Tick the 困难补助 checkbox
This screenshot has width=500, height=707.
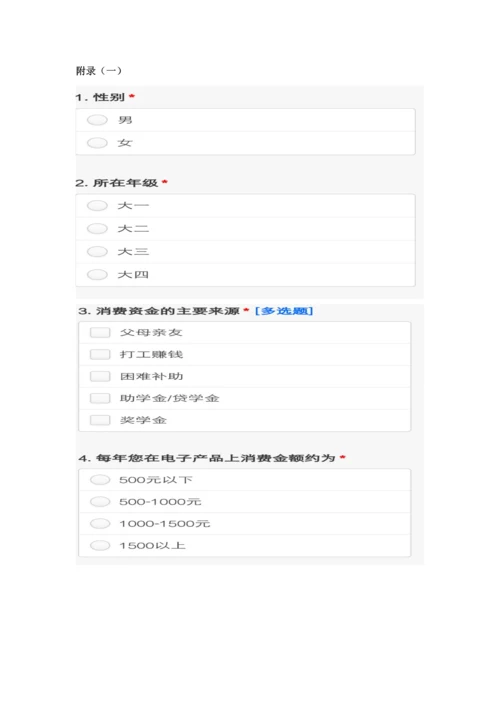pos(100,376)
